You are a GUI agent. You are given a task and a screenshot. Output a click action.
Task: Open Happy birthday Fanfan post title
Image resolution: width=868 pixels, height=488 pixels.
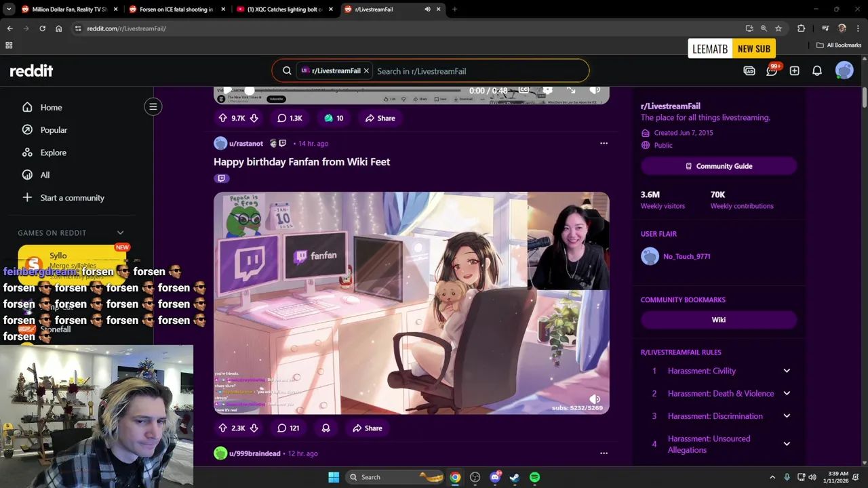(302, 162)
